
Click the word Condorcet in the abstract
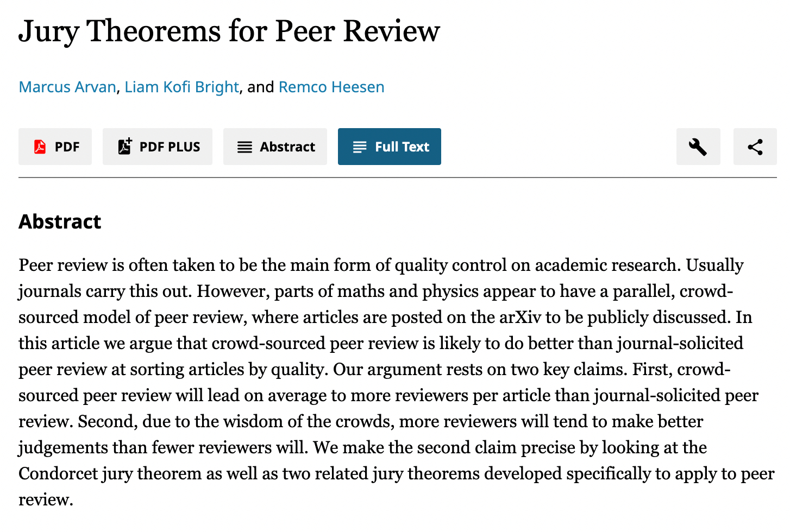58,474
